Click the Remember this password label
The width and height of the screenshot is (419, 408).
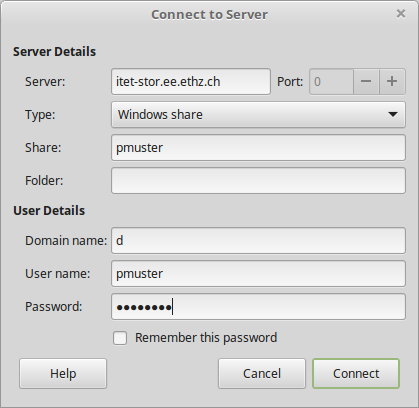206,338
